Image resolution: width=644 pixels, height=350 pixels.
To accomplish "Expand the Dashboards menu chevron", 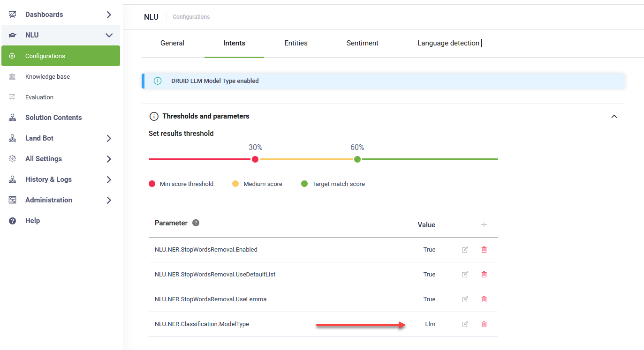I will tap(109, 15).
